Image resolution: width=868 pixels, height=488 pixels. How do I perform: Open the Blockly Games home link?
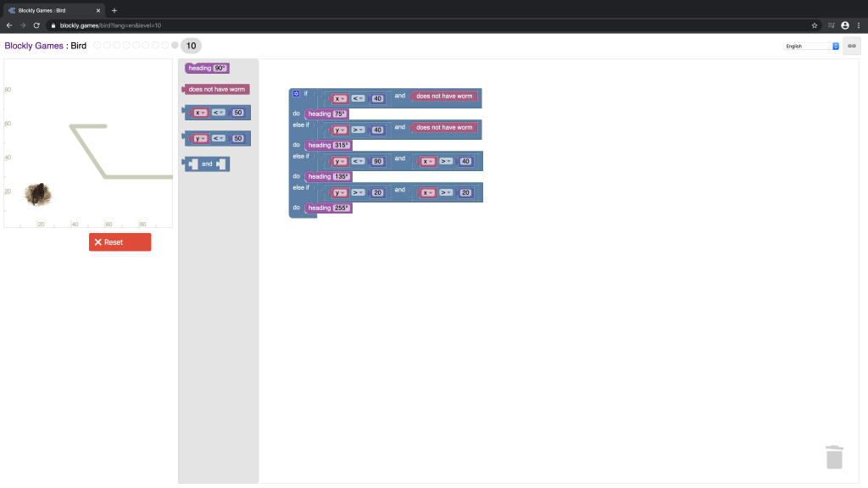33,46
